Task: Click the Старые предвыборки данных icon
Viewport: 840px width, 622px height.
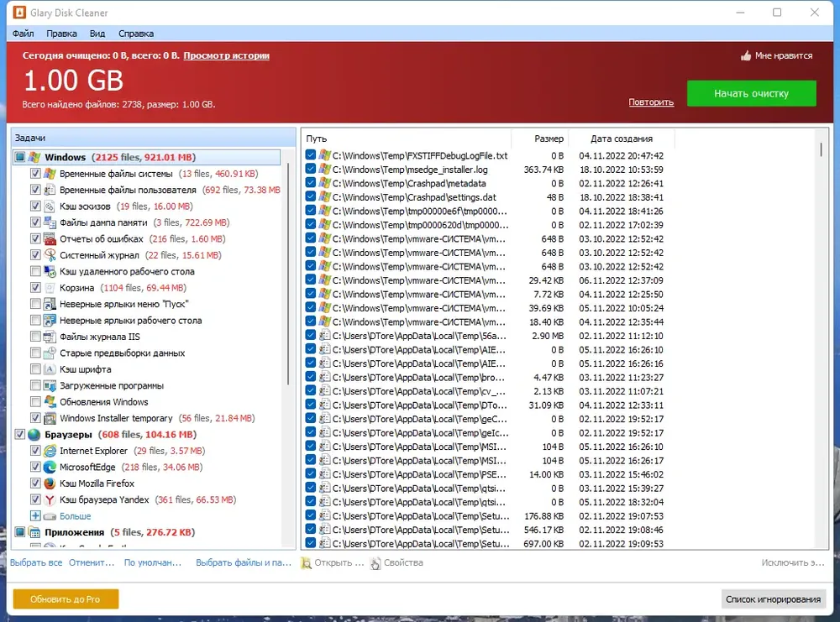Action: pos(50,353)
